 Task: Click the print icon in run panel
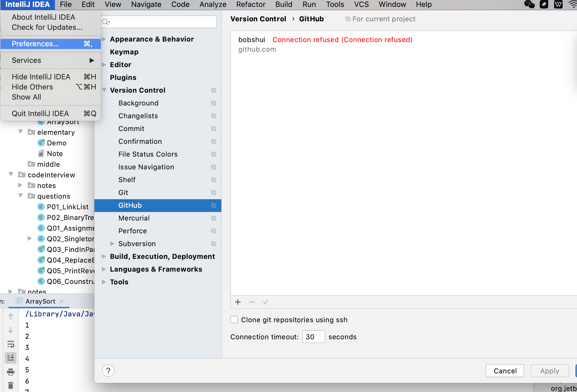point(11,372)
